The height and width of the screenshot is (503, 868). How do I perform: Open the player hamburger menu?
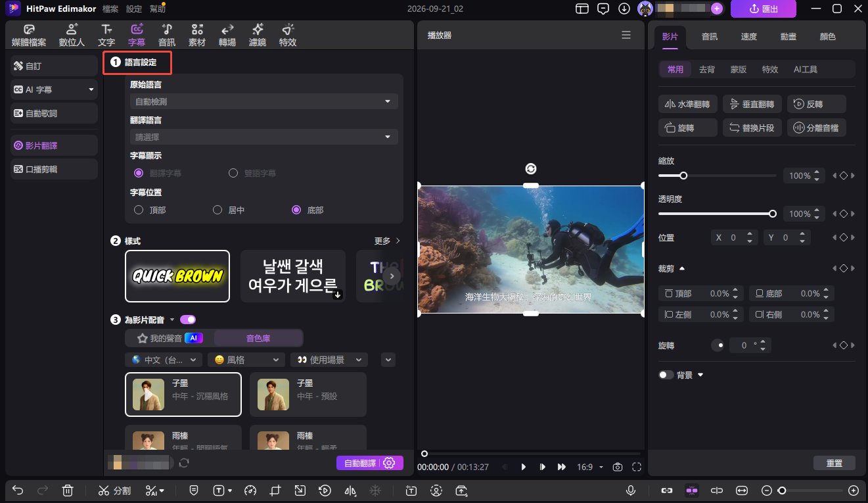pos(626,36)
